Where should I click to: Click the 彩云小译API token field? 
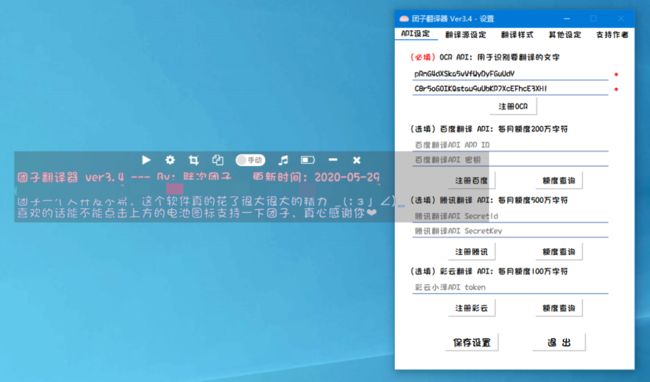coord(510,288)
